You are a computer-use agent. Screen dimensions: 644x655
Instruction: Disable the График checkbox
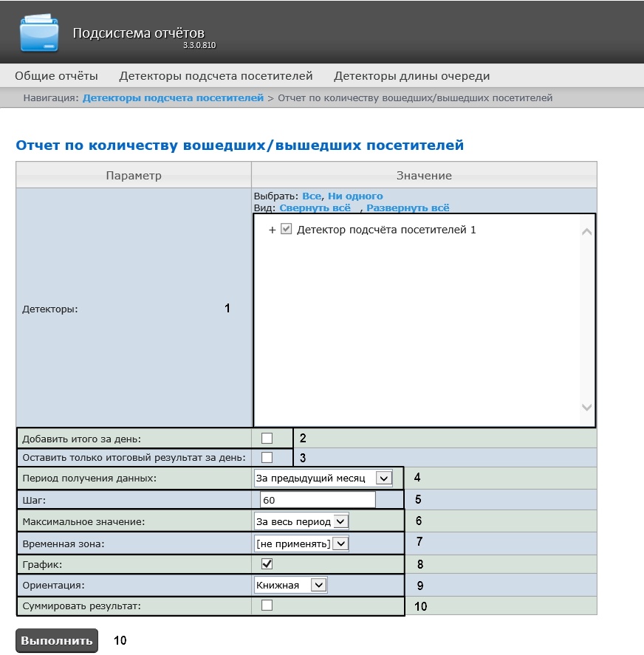coord(267,564)
